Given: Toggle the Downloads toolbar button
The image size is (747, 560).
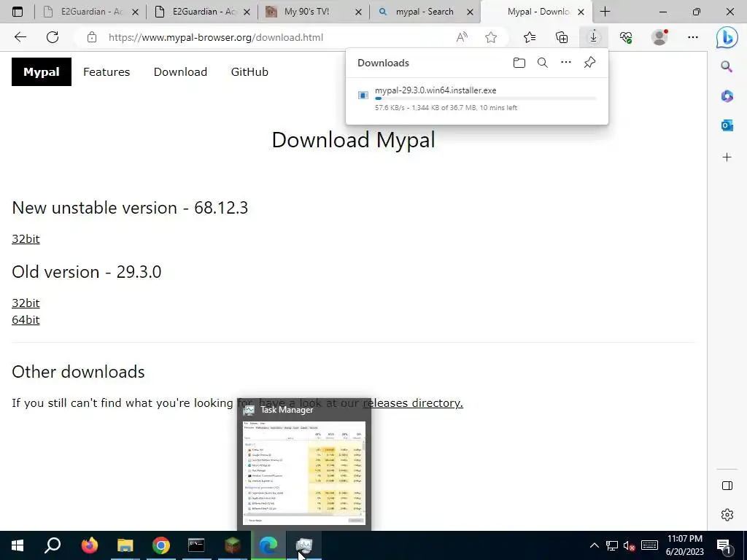Looking at the screenshot, I should pyautogui.click(x=593, y=37).
